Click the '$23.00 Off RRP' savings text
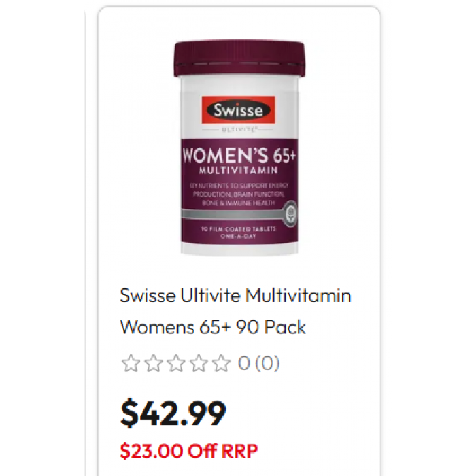 [x=188, y=451]
